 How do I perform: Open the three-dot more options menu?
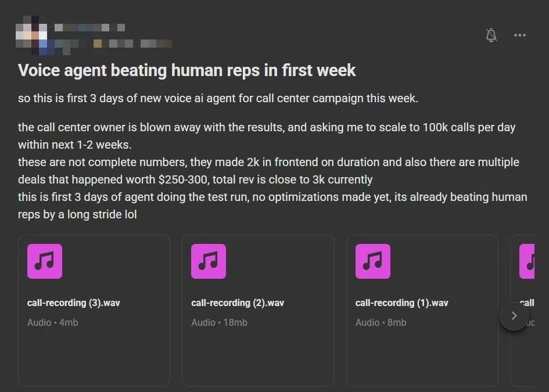pyautogui.click(x=519, y=35)
